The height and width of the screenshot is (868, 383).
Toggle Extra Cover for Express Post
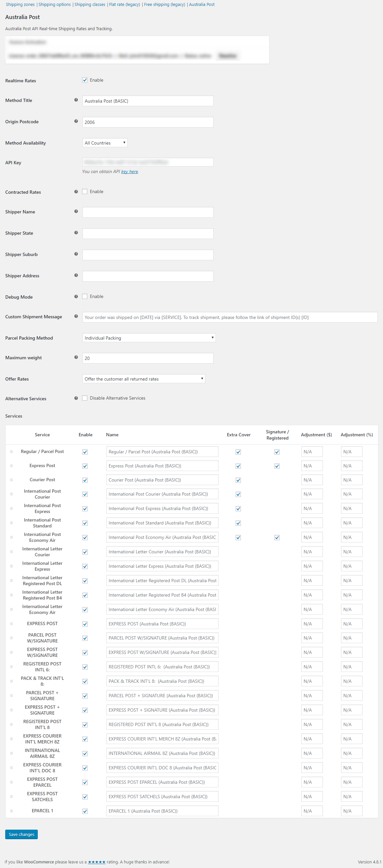point(238,466)
